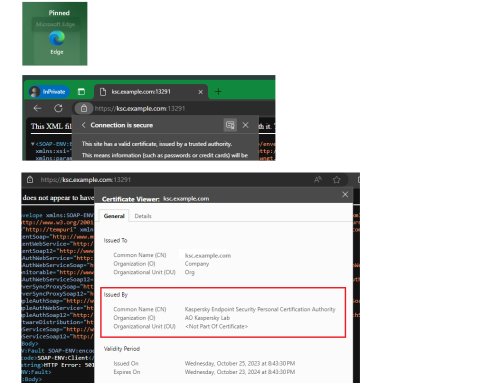This screenshot has height=383, width=500.
Task: Close the Connection is secure popup
Action: coord(245,125)
